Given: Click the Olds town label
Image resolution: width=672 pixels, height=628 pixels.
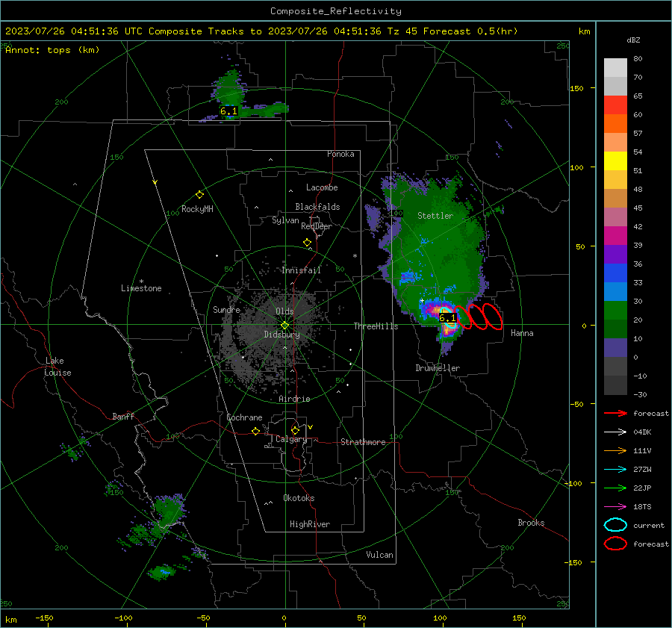Looking at the screenshot, I should (x=284, y=311).
